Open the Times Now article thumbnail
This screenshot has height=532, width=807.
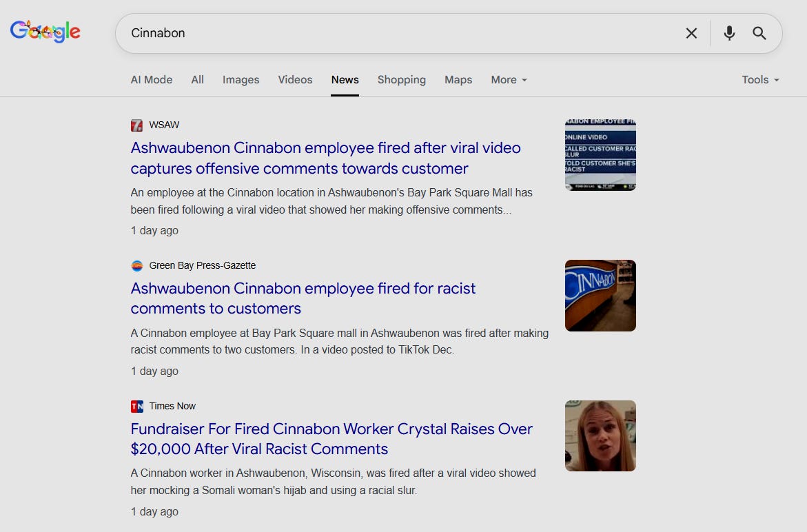600,436
